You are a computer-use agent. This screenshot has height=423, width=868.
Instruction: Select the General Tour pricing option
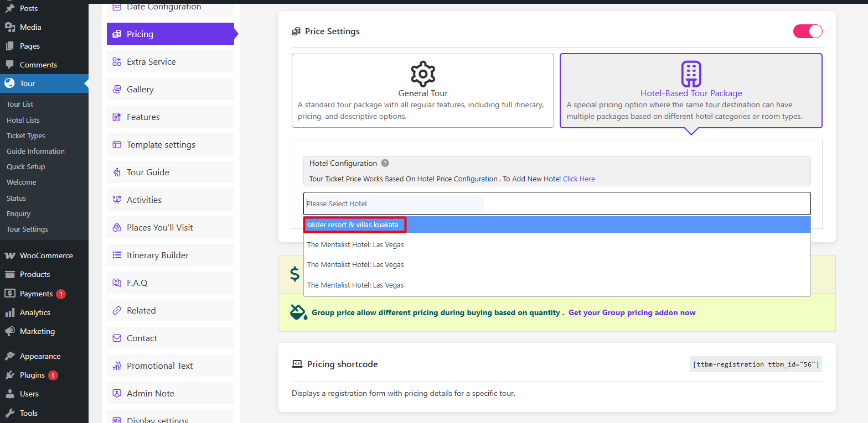coord(422,91)
